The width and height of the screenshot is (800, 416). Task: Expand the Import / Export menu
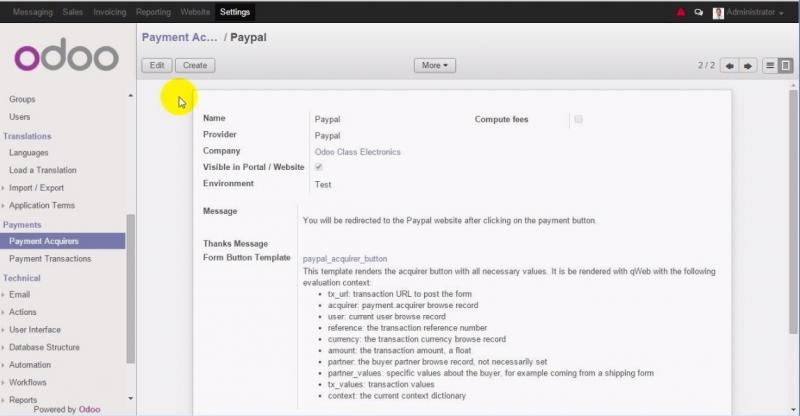[36, 188]
